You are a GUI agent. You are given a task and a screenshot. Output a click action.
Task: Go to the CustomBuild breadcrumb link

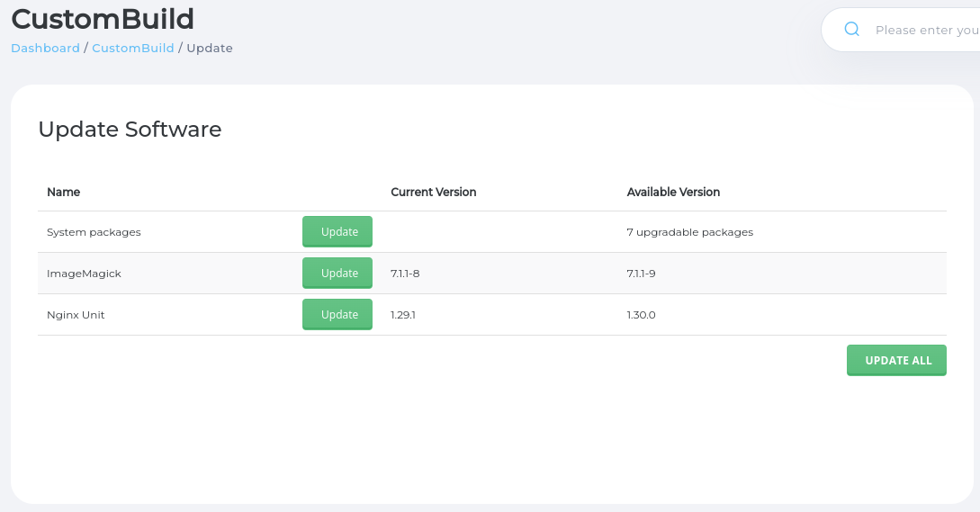click(133, 48)
